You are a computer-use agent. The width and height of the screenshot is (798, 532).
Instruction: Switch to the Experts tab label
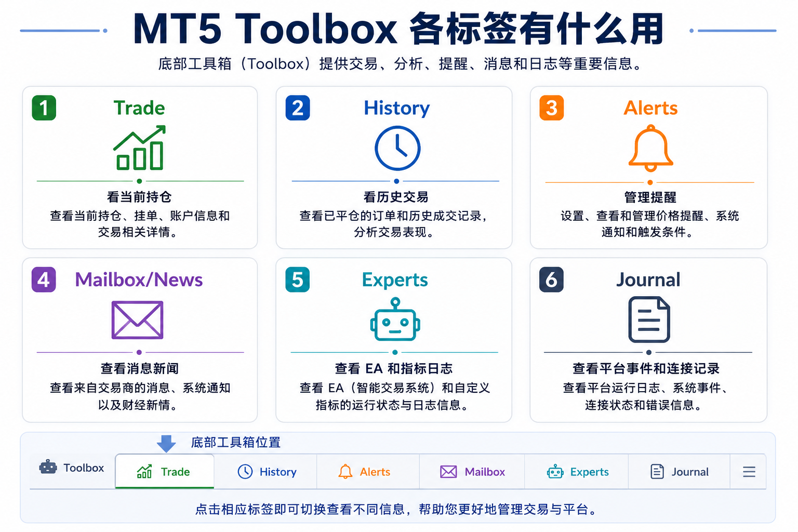point(590,472)
